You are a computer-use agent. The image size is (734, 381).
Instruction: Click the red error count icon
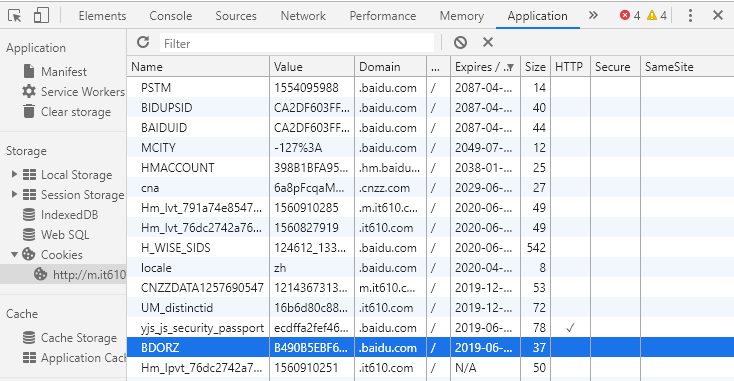point(624,15)
